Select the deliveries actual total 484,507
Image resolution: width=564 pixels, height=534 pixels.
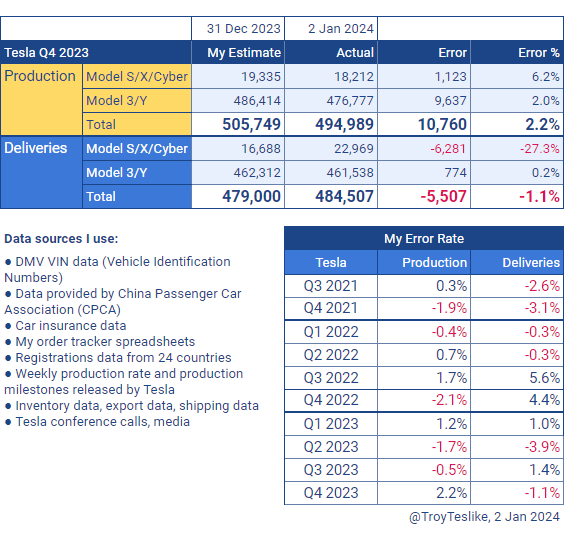click(x=331, y=196)
